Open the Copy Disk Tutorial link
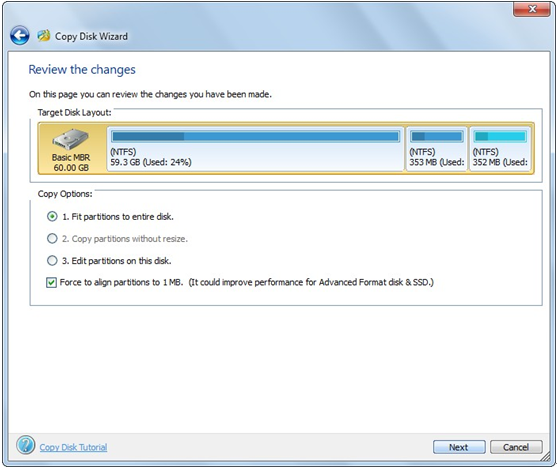557x468 pixels. coord(73,447)
